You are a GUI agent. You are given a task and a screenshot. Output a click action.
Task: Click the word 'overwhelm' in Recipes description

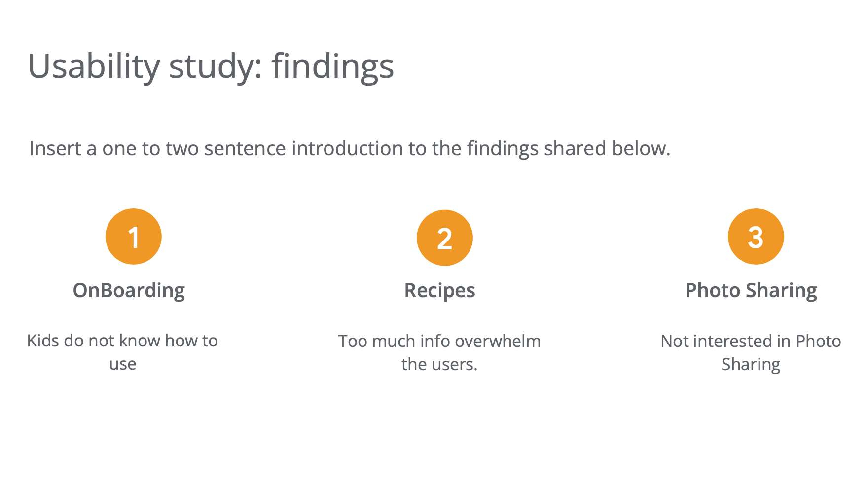497,341
